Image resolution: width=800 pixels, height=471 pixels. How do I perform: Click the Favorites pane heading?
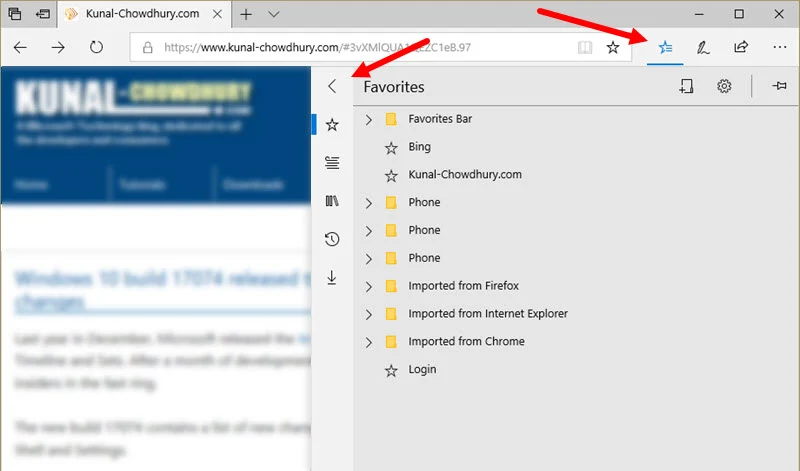click(x=394, y=87)
